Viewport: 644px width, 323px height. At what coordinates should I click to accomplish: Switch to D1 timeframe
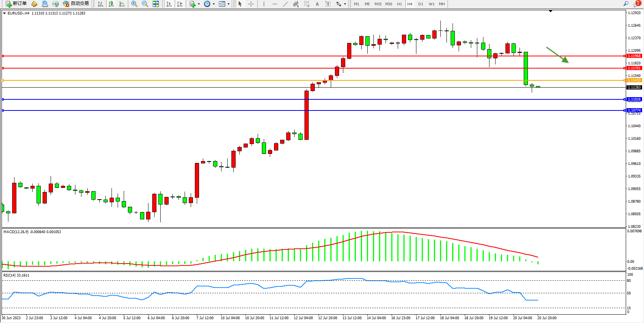click(x=421, y=4)
